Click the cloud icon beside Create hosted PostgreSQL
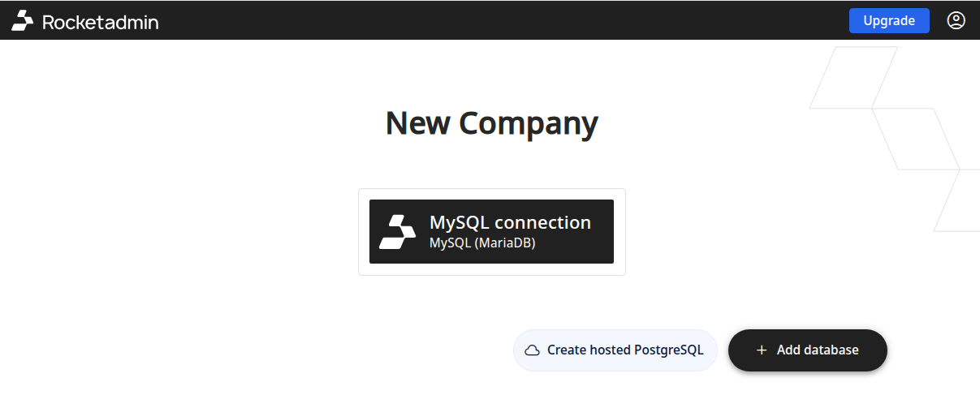980x395 pixels. coord(533,350)
